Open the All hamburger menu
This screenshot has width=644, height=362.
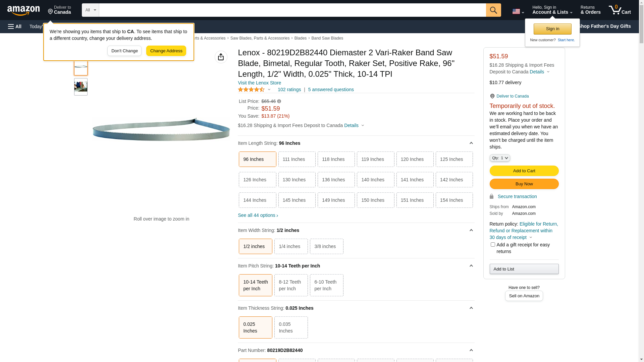(x=15, y=26)
